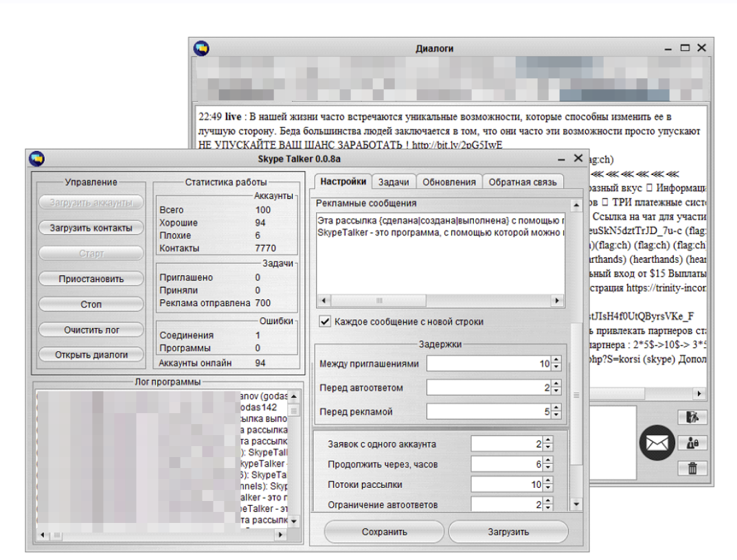Click the door exit icon button
This screenshot has height=560, width=737.
[692, 417]
